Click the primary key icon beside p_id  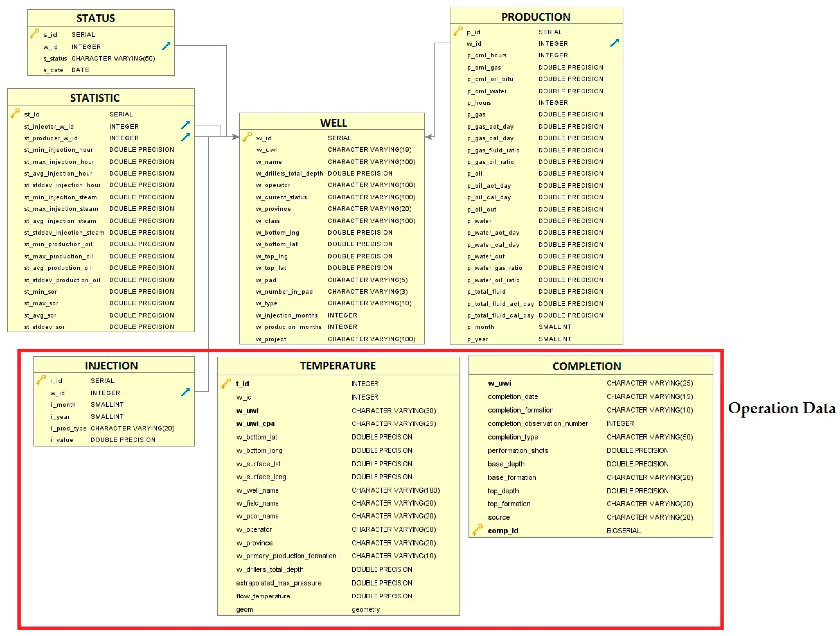458,31
